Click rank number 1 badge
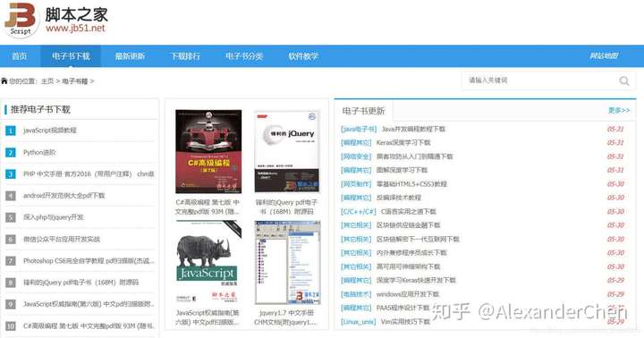Screen dimensions: 644x338 pyautogui.click(x=10, y=131)
